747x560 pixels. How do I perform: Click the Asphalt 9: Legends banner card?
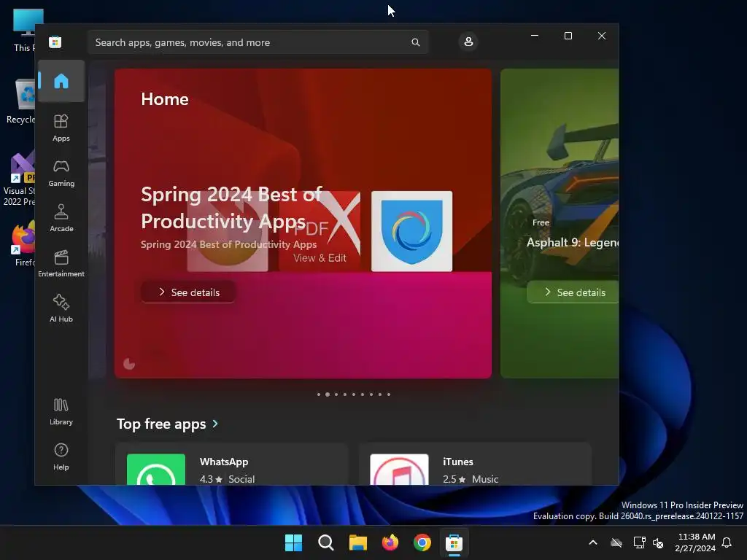(x=560, y=223)
